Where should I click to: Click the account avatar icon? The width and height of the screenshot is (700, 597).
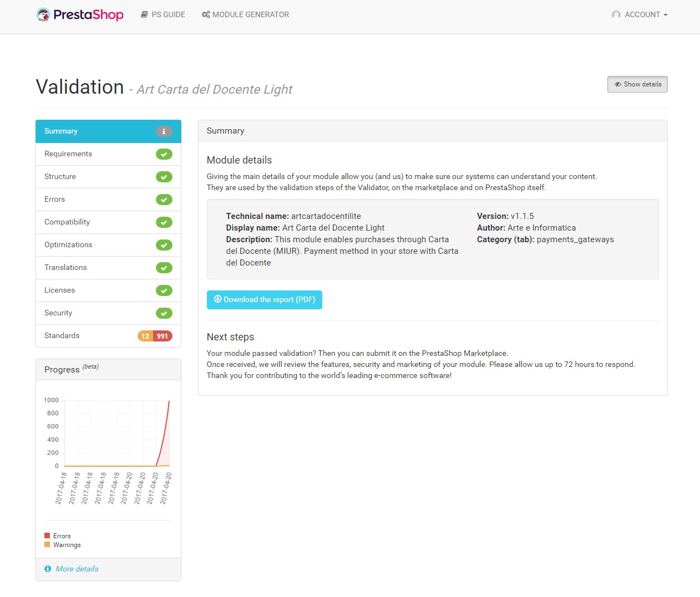[x=616, y=14]
